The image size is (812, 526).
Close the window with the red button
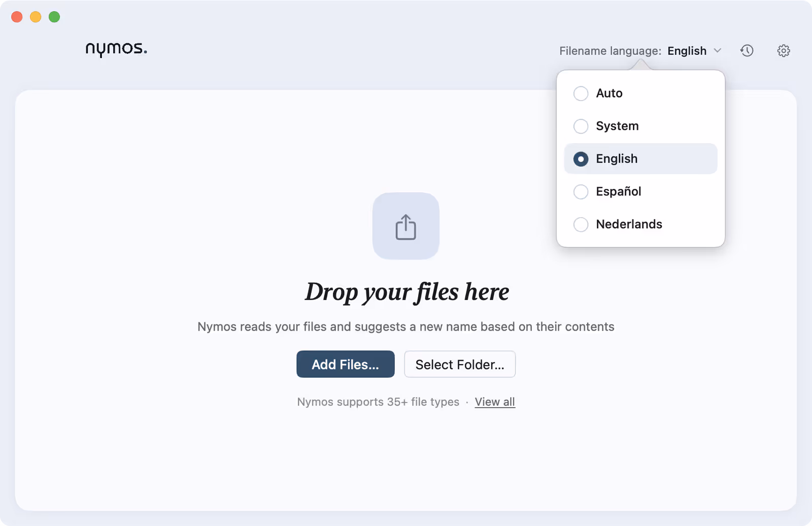coord(17,17)
